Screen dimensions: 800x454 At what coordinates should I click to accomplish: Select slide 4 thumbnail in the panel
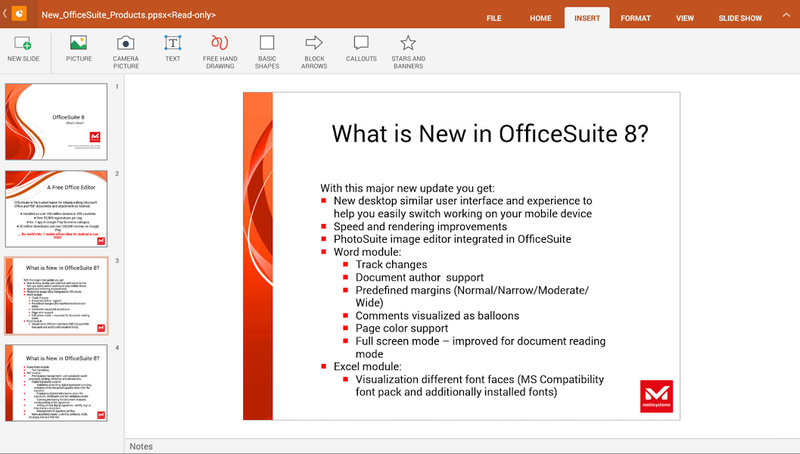coord(56,383)
